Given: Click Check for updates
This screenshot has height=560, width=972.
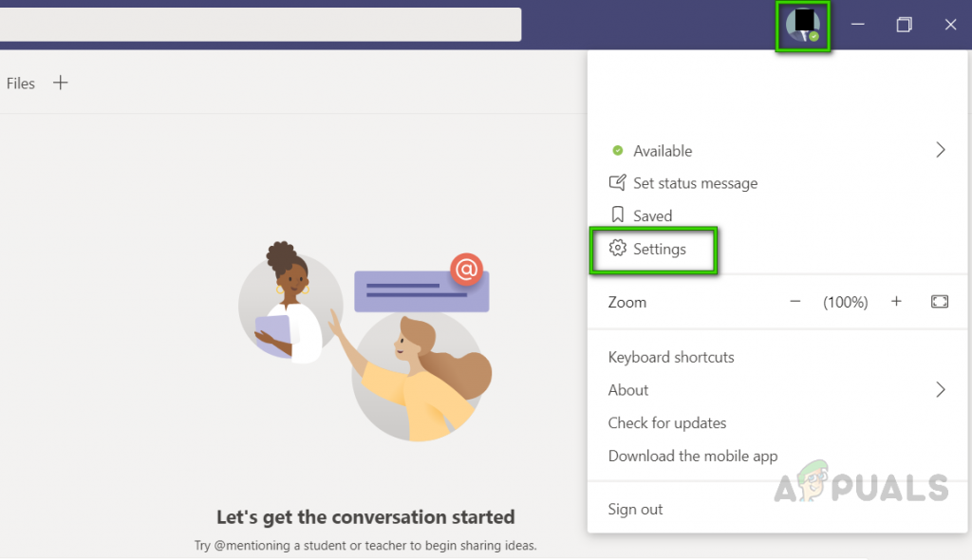Looking at the screenshot, I should pos(667,422).
